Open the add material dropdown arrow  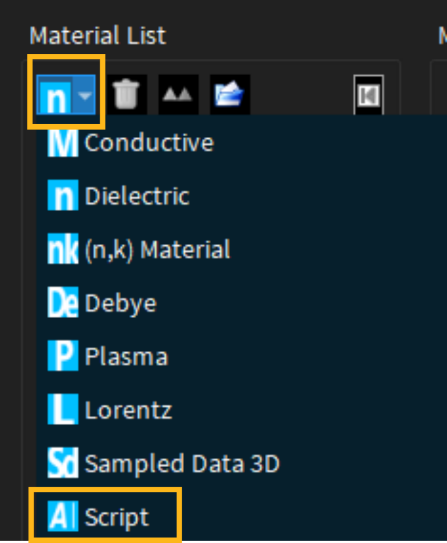(x=85, y=95)
